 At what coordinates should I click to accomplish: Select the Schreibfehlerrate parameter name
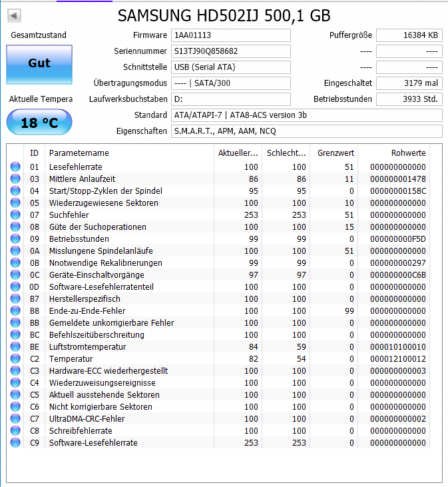(x=81, y=431)
